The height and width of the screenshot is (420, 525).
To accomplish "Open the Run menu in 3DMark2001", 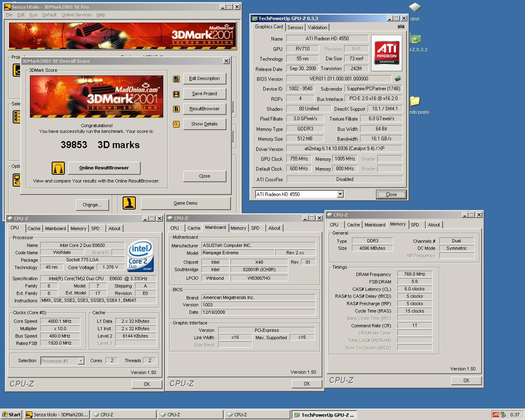I will (x=34, y=15).
